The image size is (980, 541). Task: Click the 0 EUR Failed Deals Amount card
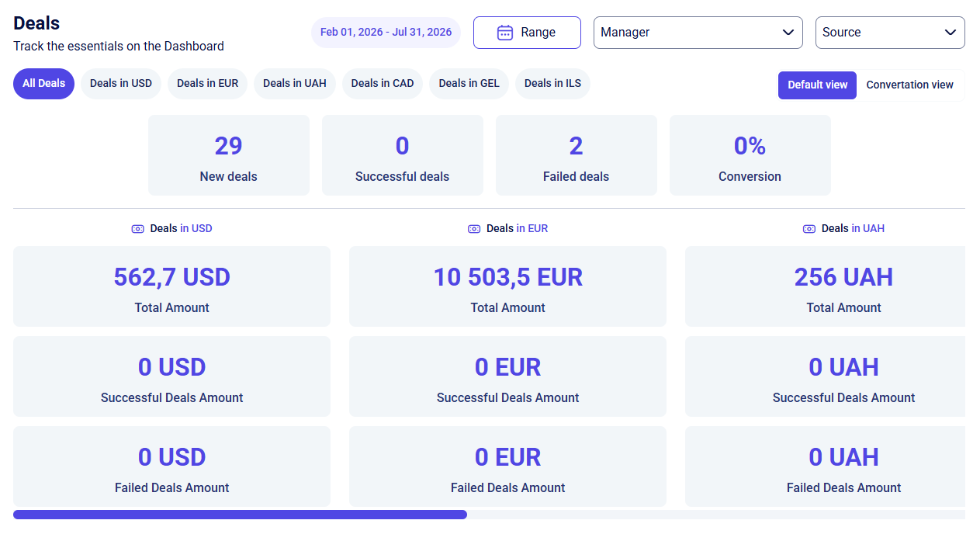pyautogui.click(x=508, y=466)
